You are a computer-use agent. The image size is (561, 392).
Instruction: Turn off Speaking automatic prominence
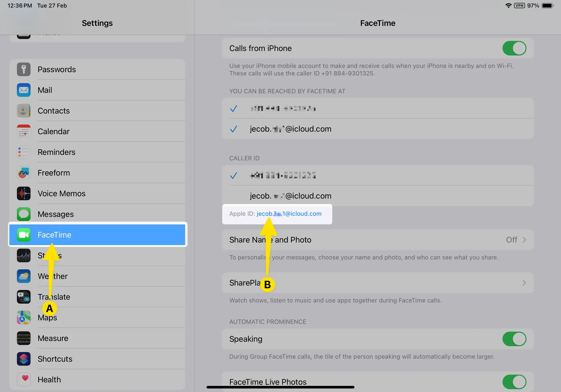point(514,339)
